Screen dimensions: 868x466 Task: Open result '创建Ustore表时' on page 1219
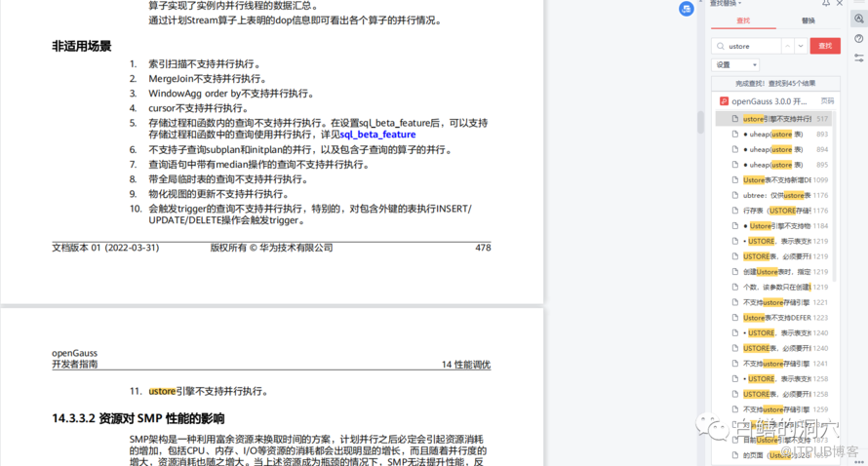pos(773,272)
